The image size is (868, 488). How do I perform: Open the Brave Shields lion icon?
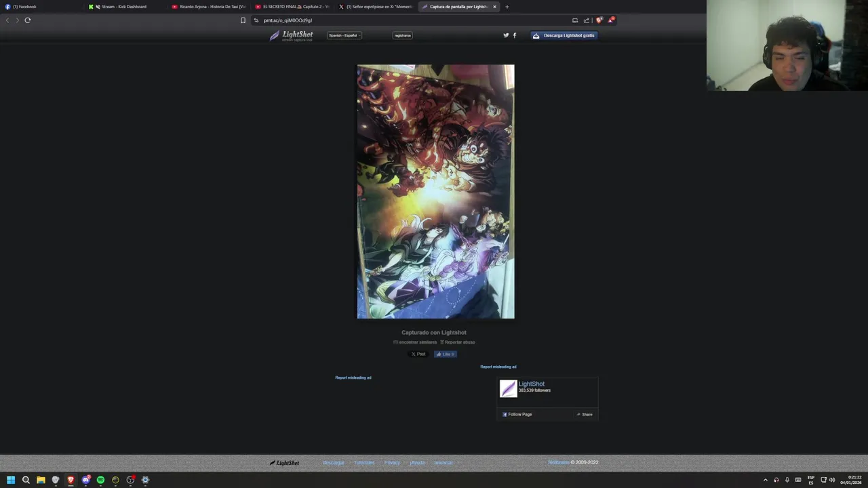click(599, 20)
